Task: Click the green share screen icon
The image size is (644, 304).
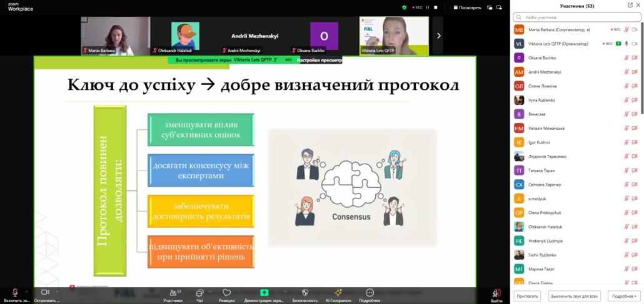Action: coord(264,292)
